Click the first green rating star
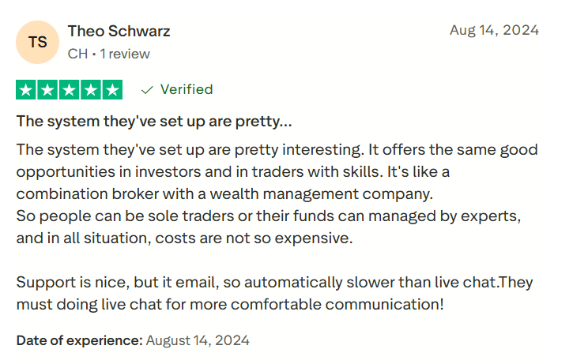Viewport: 588px width, 364px height. click(x=26, y=90)
